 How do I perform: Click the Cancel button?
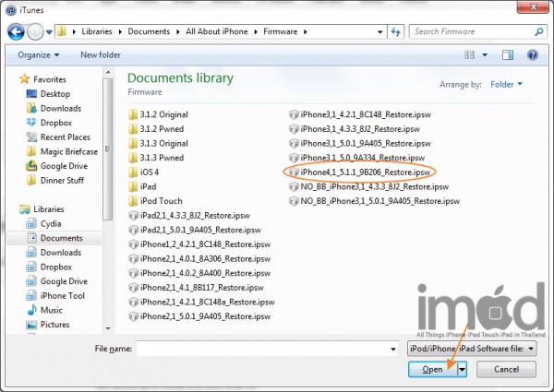click(506, 369)
